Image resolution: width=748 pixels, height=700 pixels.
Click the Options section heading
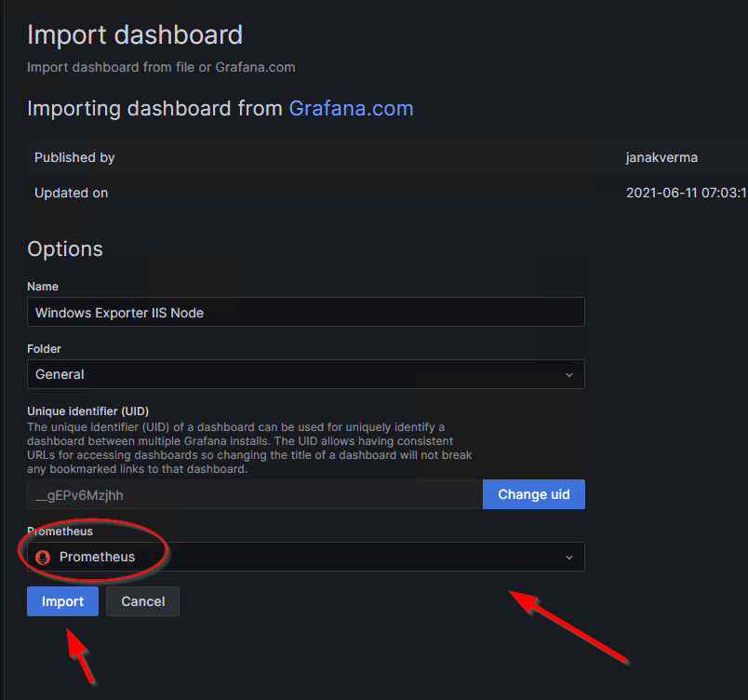coord(65,249)
